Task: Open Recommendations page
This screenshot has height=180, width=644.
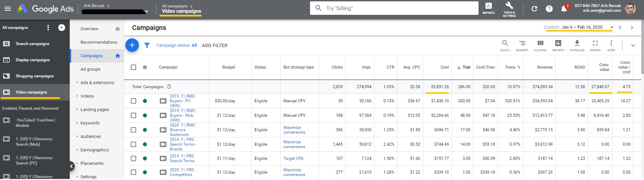Action: tap(99, 42)
